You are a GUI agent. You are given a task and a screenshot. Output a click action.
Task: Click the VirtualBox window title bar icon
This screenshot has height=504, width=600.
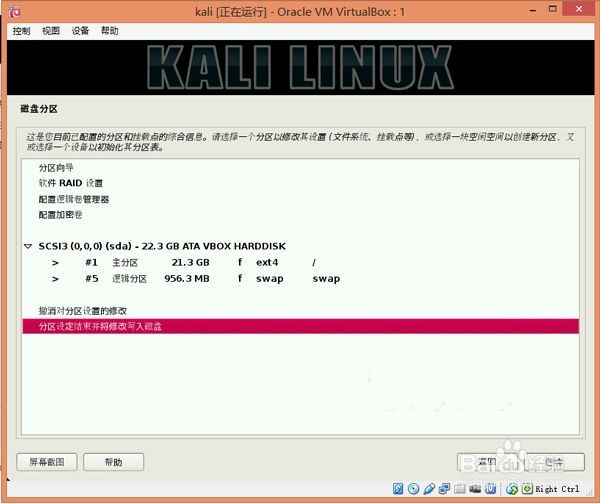(x=15, y=12)
